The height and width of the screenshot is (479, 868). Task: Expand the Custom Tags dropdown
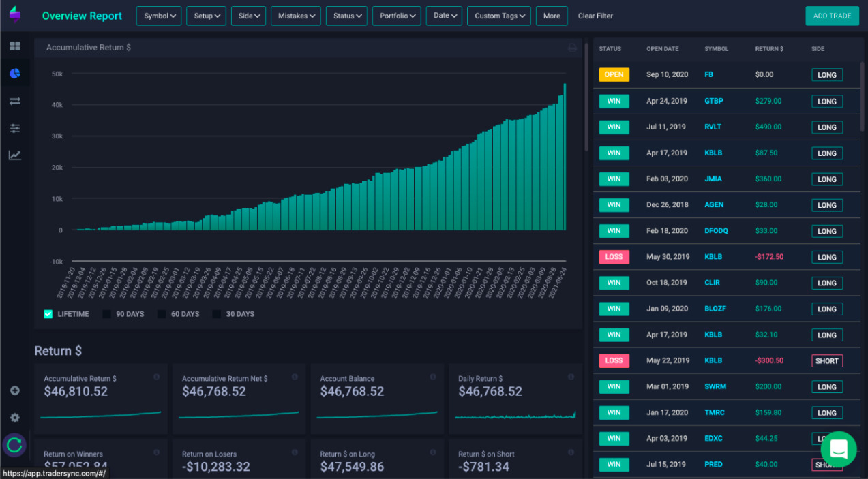(499, 16)
